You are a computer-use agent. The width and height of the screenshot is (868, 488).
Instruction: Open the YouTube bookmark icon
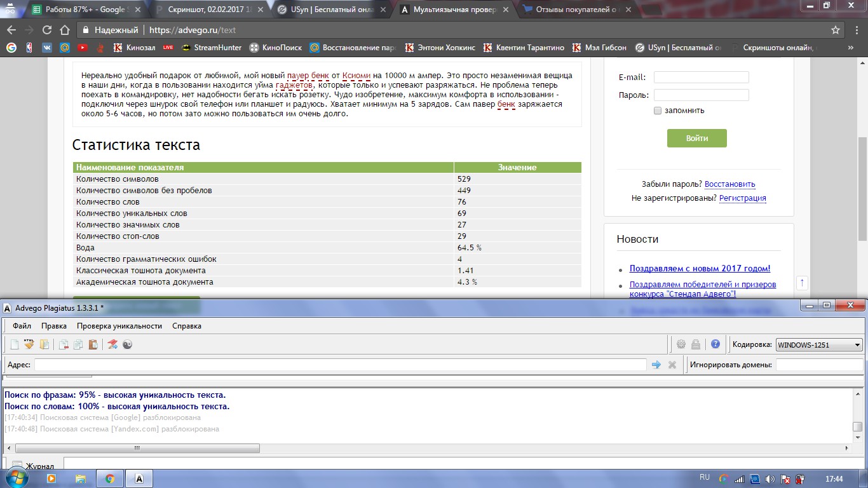point(83,47)
